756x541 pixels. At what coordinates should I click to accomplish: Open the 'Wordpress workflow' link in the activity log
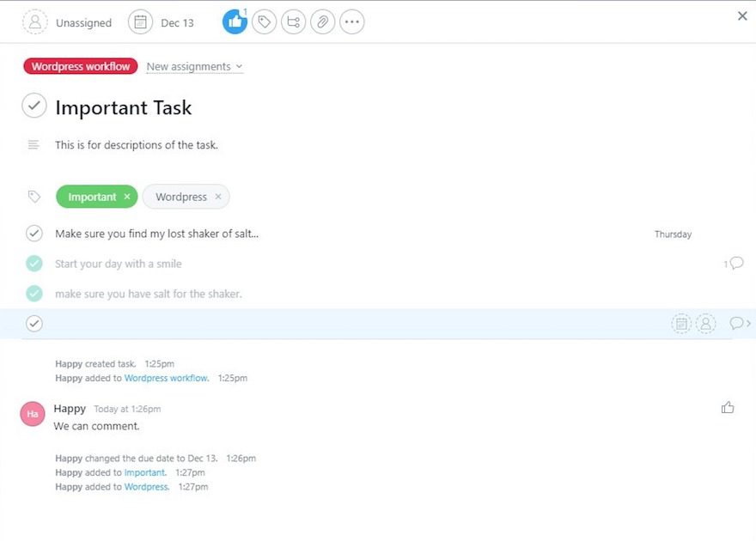[x=167, y=377]
